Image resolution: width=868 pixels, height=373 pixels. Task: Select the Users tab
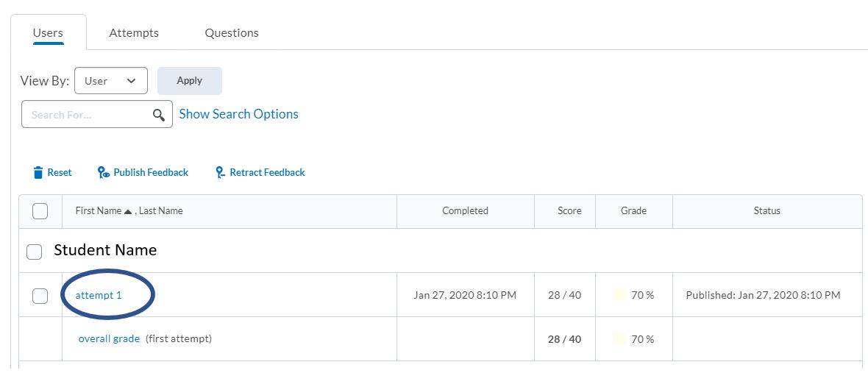pos(49,33)
